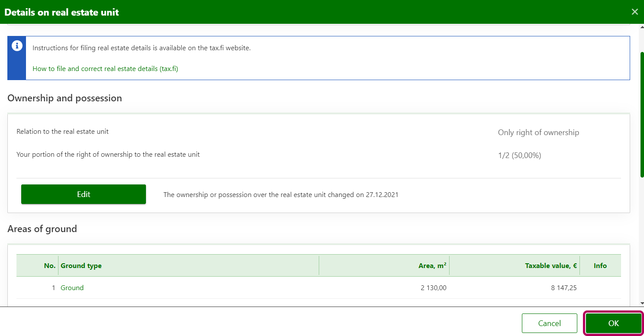
Task: Click the Info column header
Action: click(600, 266)
